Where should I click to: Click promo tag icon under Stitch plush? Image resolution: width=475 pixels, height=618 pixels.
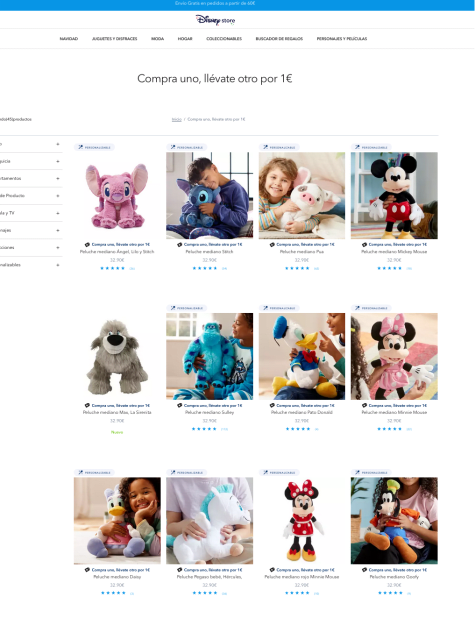179,245
